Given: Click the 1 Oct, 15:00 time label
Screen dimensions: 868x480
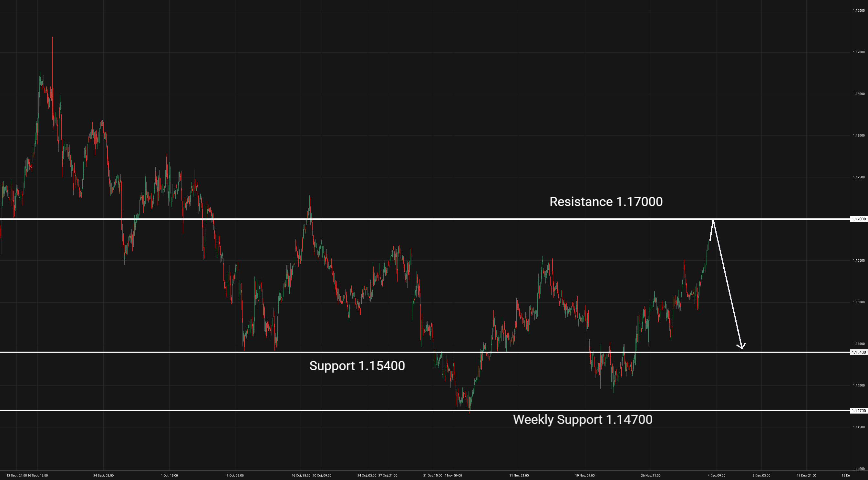Looking at the screenshot, I should [x=169, y=475].
